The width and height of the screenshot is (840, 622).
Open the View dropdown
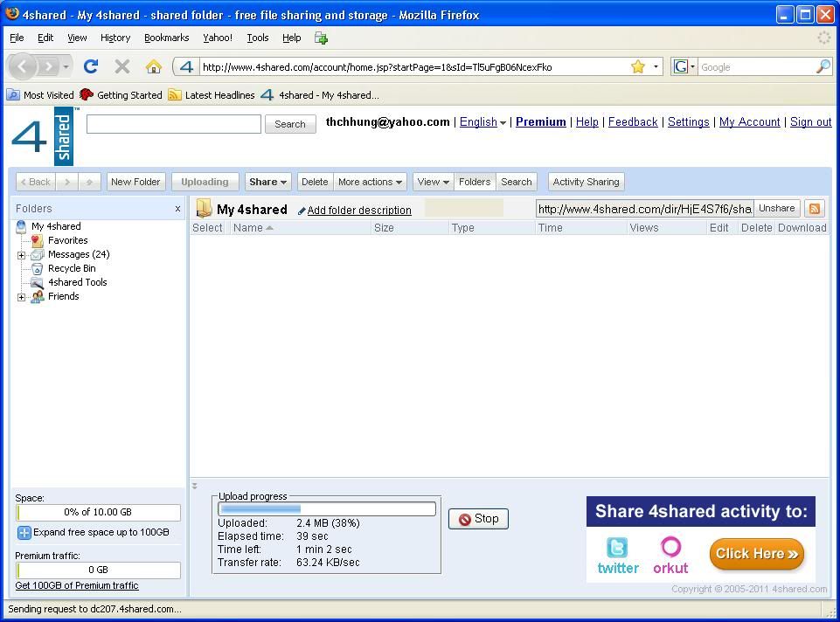coord(434,182)
